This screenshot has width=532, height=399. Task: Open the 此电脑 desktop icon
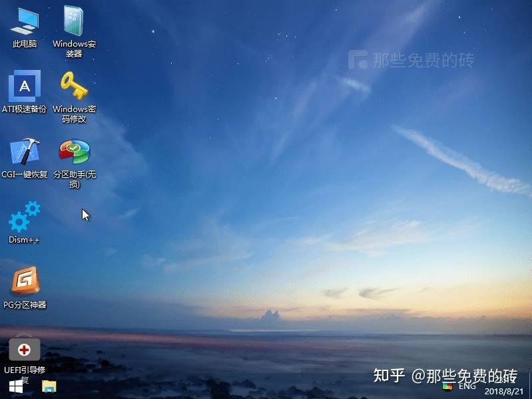25,29
